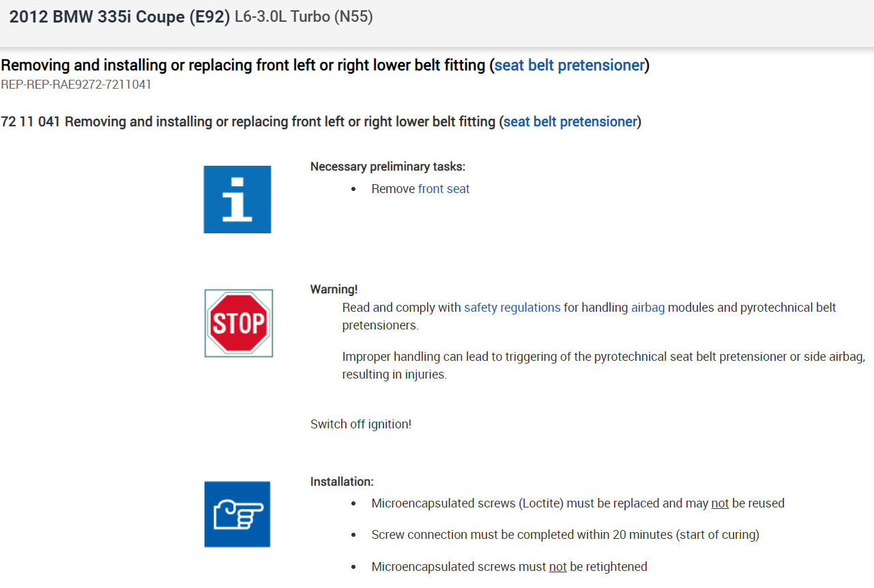Click the "Improper handling can lead" paragraph
The height and width of the screenshot is (588, 874).
click(603, 366)
